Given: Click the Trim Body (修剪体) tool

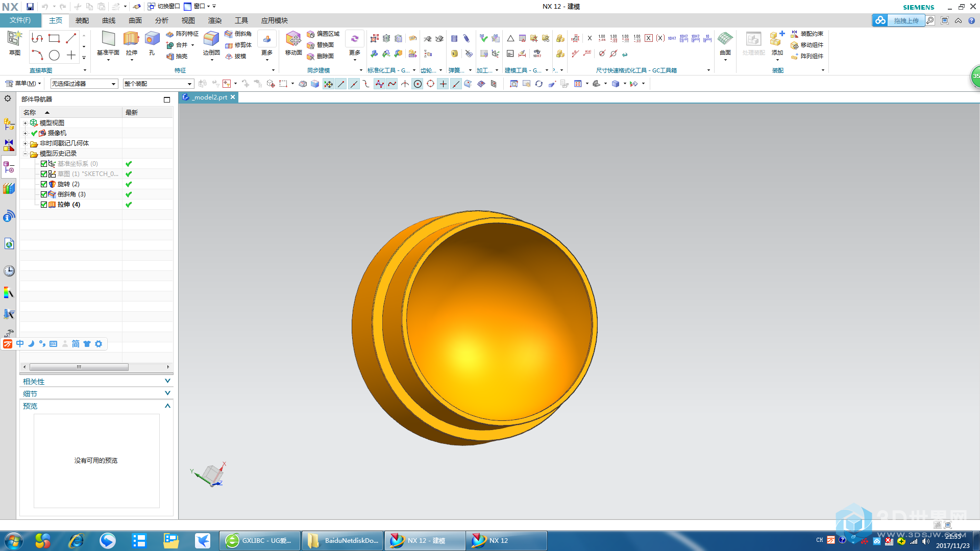Looking at the screenshot, I should [238, 45].
